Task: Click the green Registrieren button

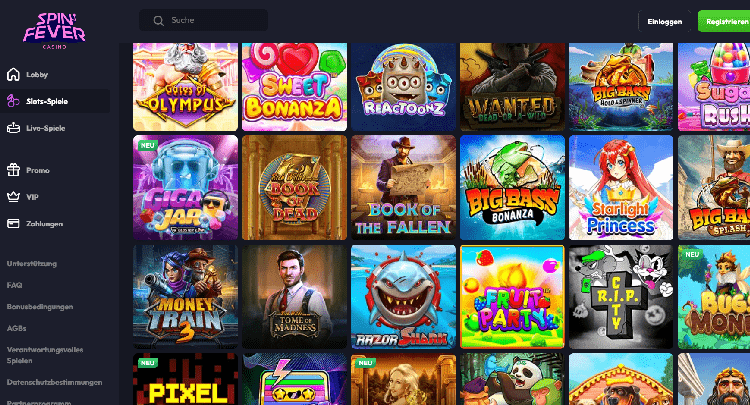Action: point(724,22)
